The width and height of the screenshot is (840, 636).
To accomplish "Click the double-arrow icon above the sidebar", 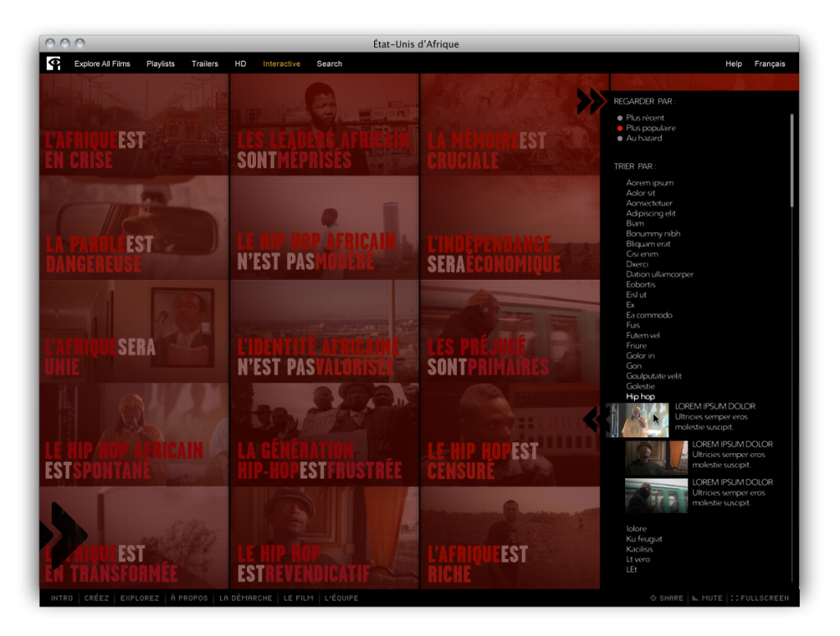I will pyautogui.click(x=590, y=101).
